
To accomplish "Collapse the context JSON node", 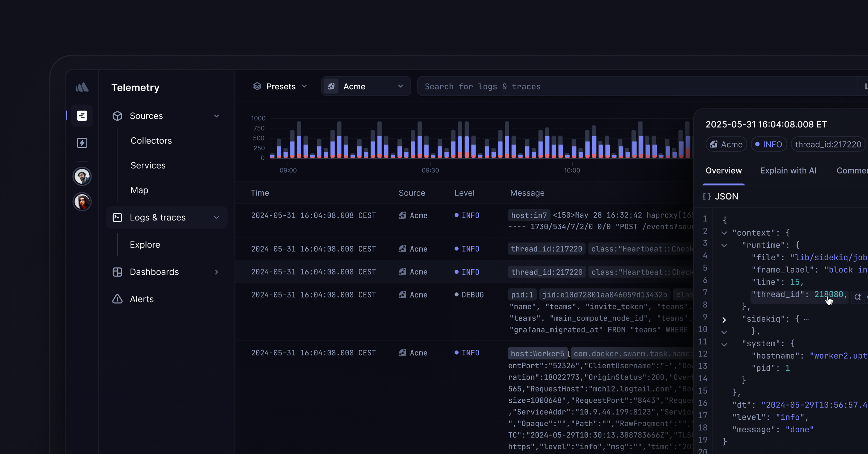I will [724, 233].
